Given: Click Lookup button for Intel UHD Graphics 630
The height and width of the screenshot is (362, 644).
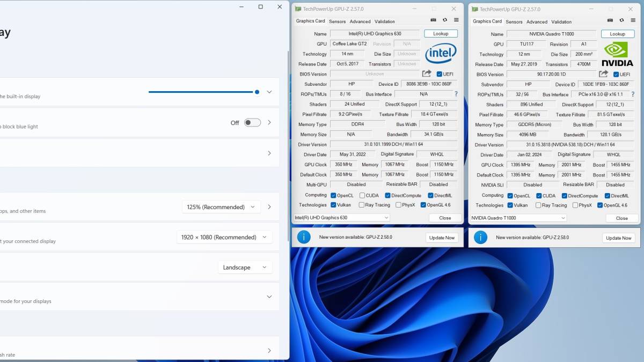Looking at the screenshot, I should tap(441, 33).
